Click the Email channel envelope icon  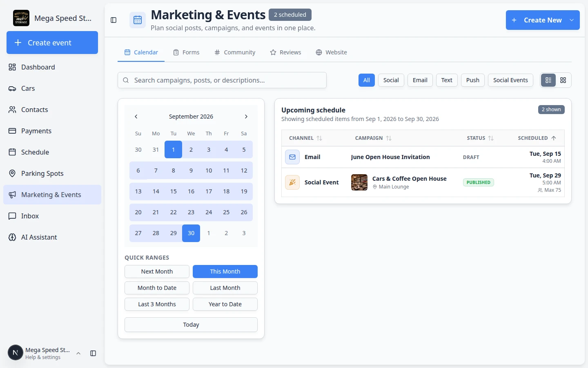click(292, 157)
